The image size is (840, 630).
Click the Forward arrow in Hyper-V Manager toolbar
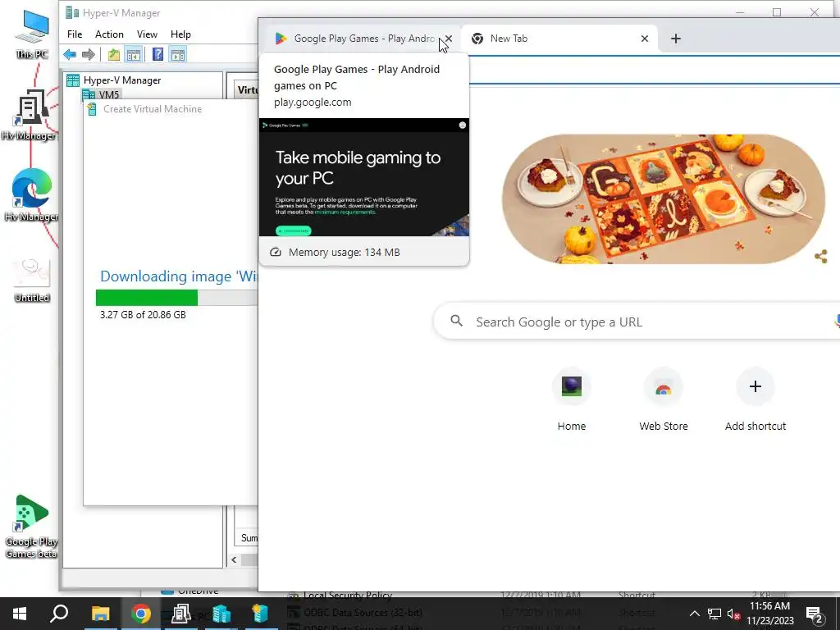89,54
